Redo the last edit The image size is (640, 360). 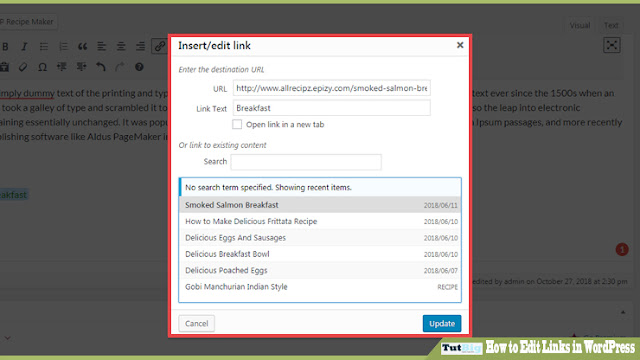[x=120, y=67]
